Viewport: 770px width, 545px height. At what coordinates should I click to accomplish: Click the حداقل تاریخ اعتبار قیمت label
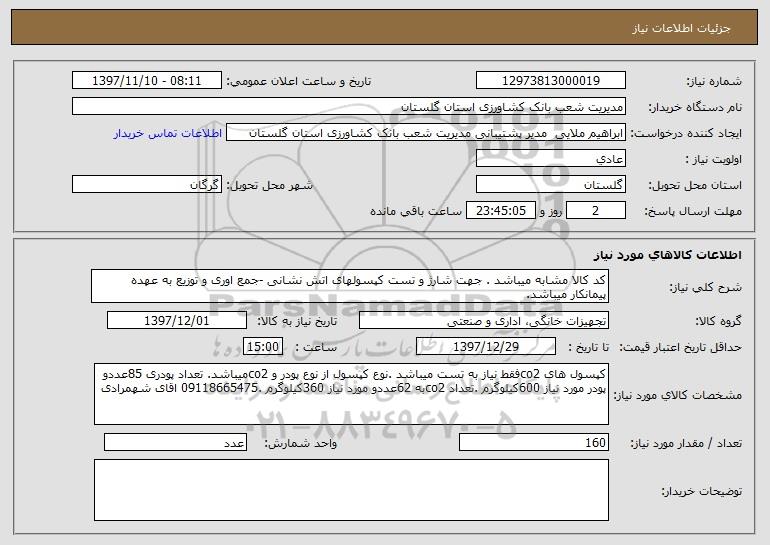point(681,348)
